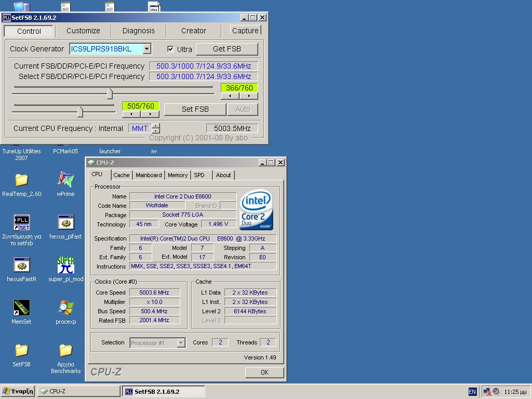532x399 pixels.
Task: Switch to the Memory tab in CPU-Z
Action: (178, 175)
